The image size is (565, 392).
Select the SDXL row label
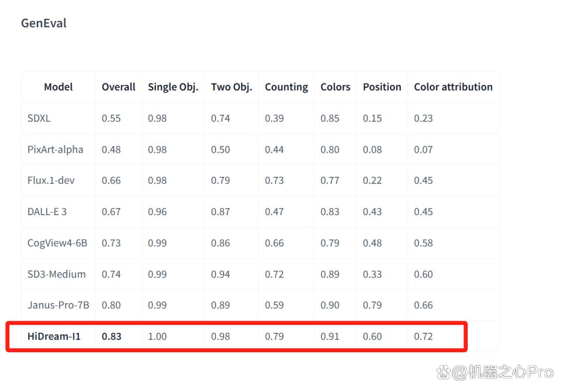39,118
